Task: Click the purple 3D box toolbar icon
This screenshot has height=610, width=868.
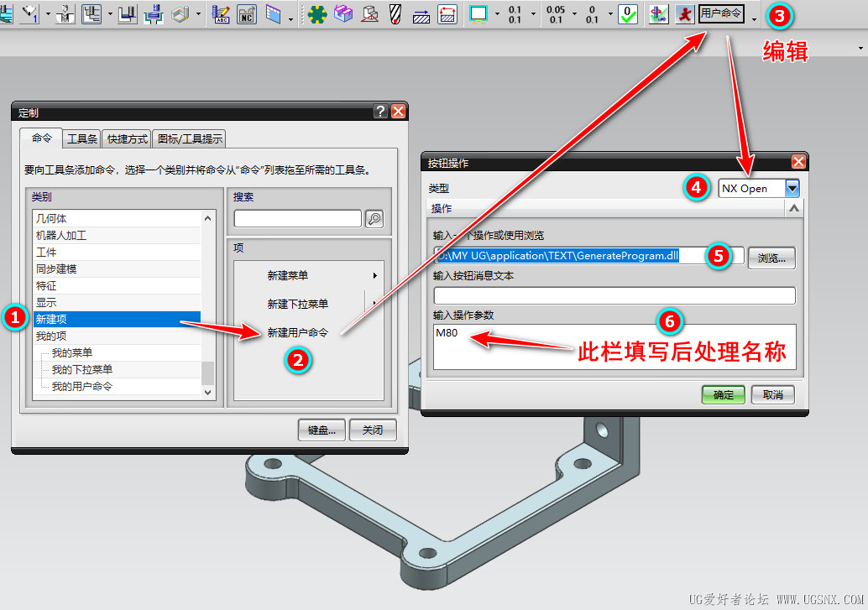Action: tap(343, 13)
